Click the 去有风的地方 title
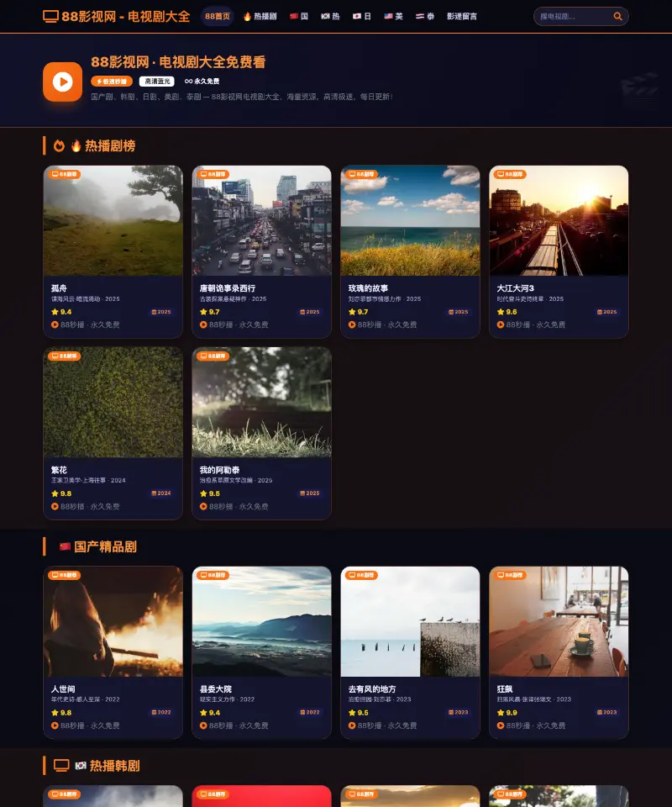The height and width of the screenshot is (807, 672). pos(372,689)
